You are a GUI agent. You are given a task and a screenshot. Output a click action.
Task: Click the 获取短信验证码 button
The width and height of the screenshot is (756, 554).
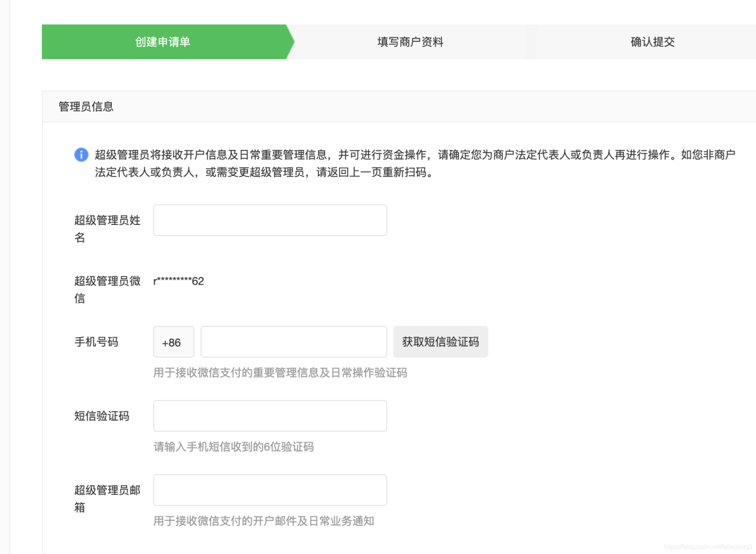click(441, 341)
